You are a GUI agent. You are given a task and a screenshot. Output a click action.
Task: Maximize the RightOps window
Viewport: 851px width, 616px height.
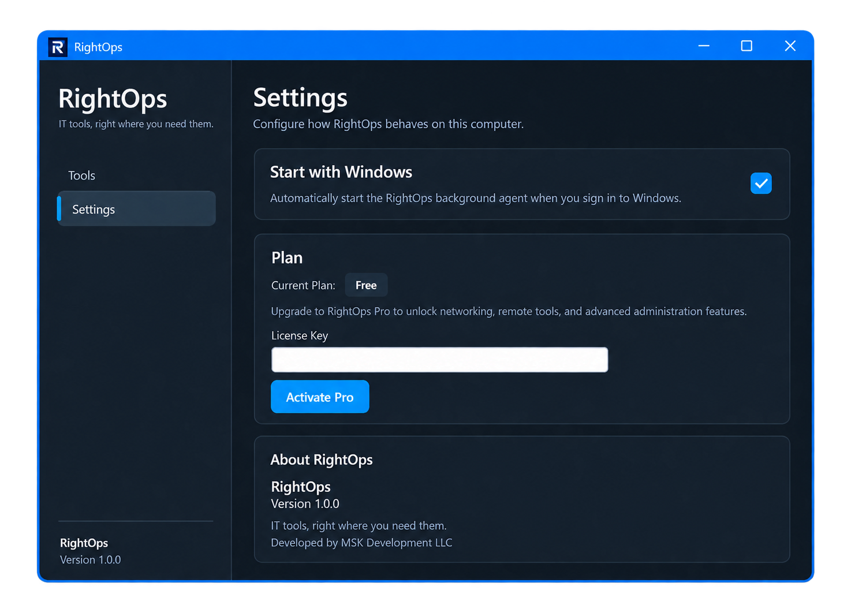[747, 46]
